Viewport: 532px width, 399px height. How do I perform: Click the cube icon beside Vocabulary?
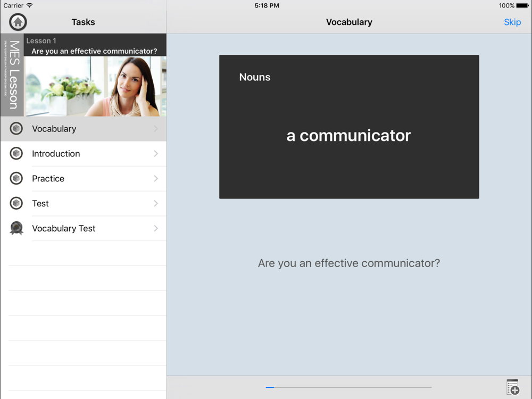16,129
